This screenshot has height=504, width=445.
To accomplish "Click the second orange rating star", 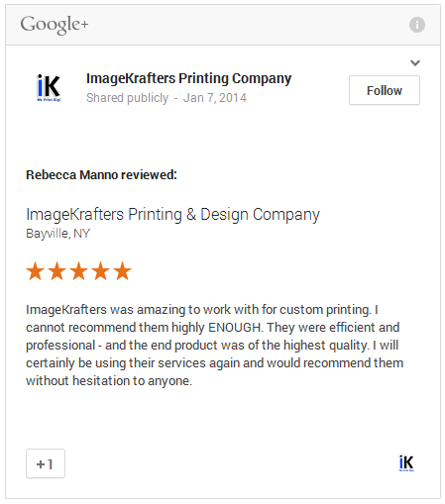I will pyautogui.click(x=57, y=271).
